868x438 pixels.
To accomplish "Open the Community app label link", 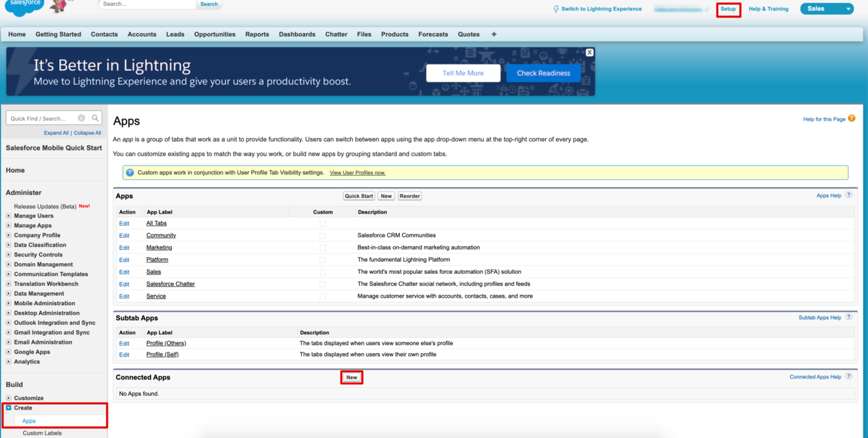I will pos(161,235).
